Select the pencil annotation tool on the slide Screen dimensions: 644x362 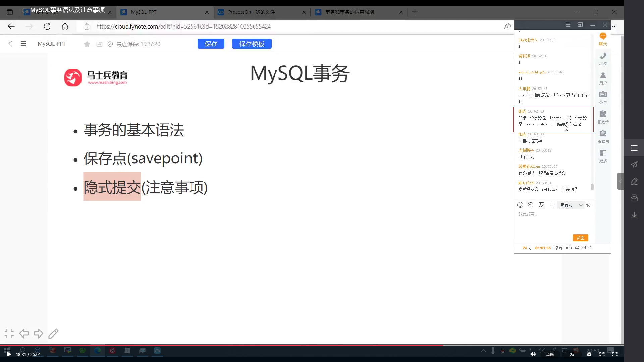pyautogui.click(x=54, y=333)
